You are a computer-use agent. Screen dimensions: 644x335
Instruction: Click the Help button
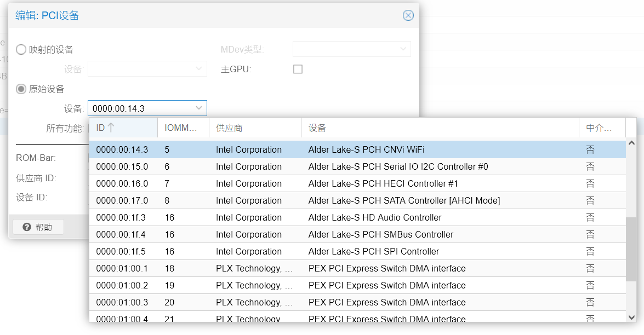(x=38, y=227)
